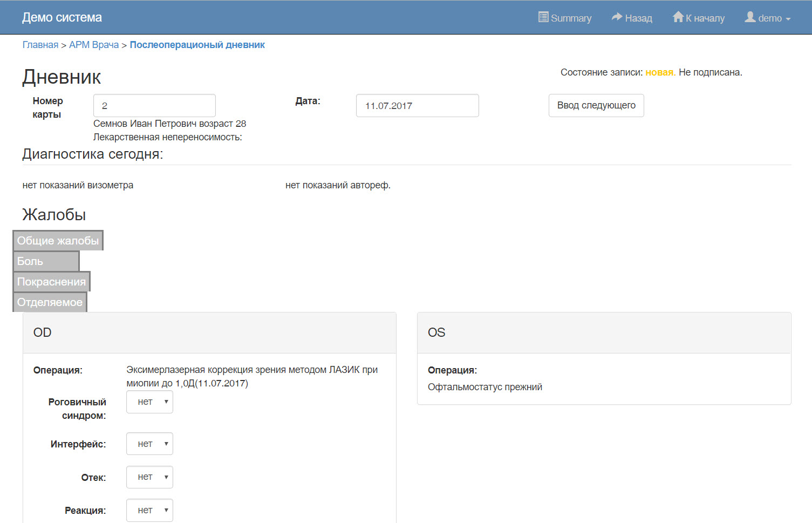Open the Покраснения complaints panel
This screenshot has width=812, height=523.
pos(51,282)
